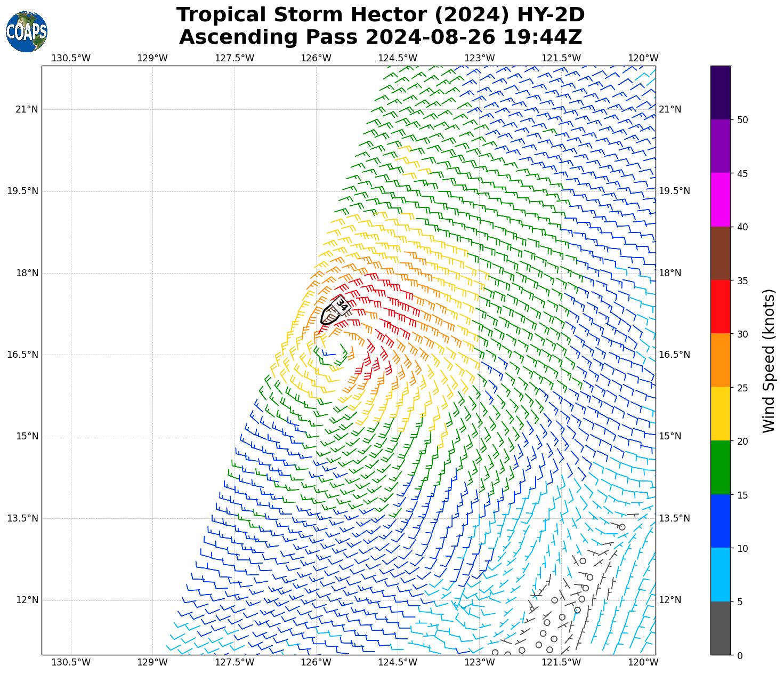The height and width of the screenshot is (674, 784).
Task: Click the 123°W label on the bottom axis
Action: 479,662
